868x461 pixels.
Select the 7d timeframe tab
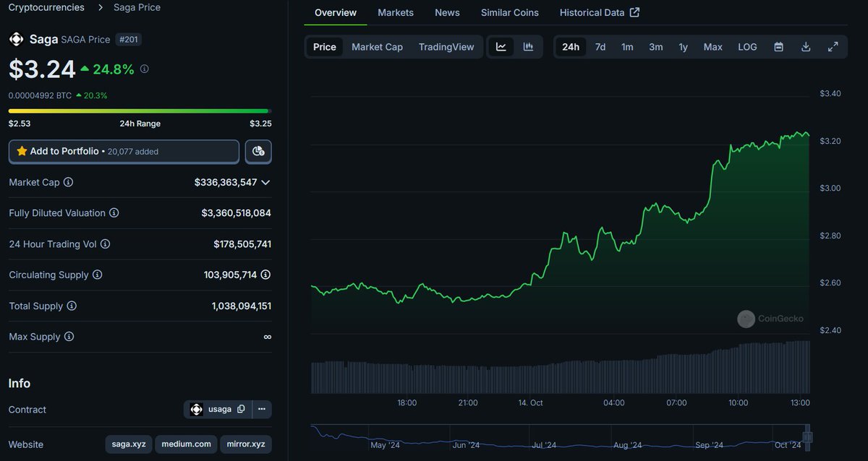(600, 46)
